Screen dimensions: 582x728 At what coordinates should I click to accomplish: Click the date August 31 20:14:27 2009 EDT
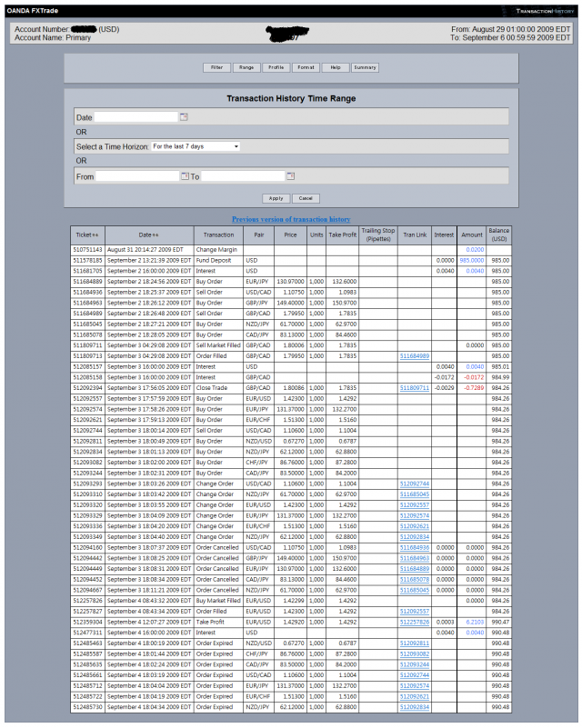point(145,250)
